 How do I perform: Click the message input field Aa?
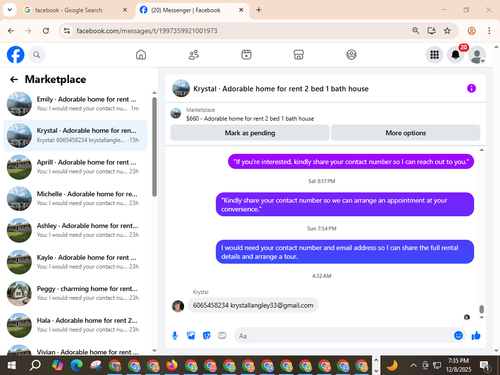pyautogui.click(x=343, y=336)
